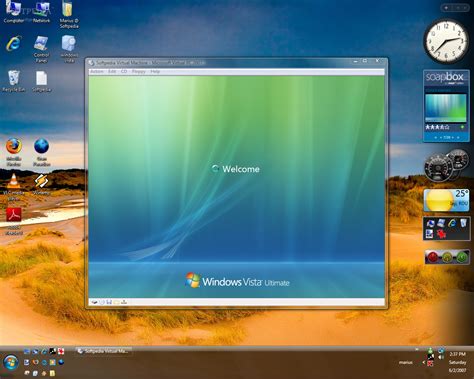Open Adobe Reader desktop icon
This screenshot has height=379, width=474.
(13, 221)
